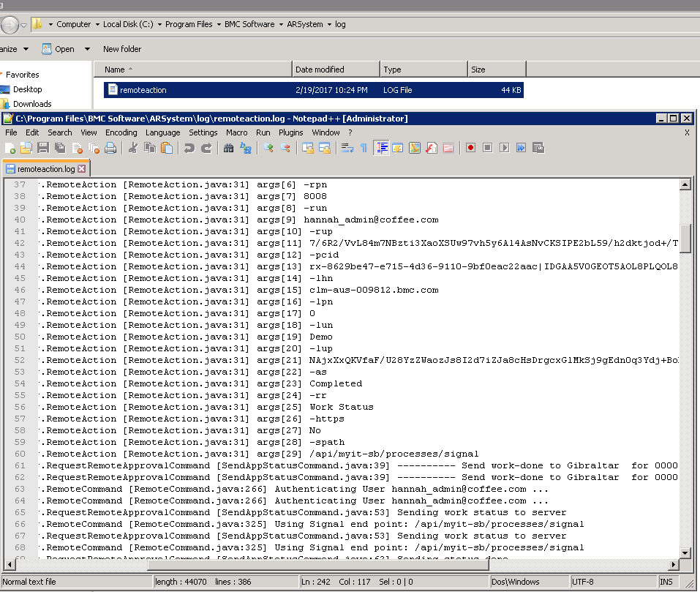Start macro recording with the red dot
Viewport: 700px width, 592px height.
pyautogui.click(x=470, y=149)
